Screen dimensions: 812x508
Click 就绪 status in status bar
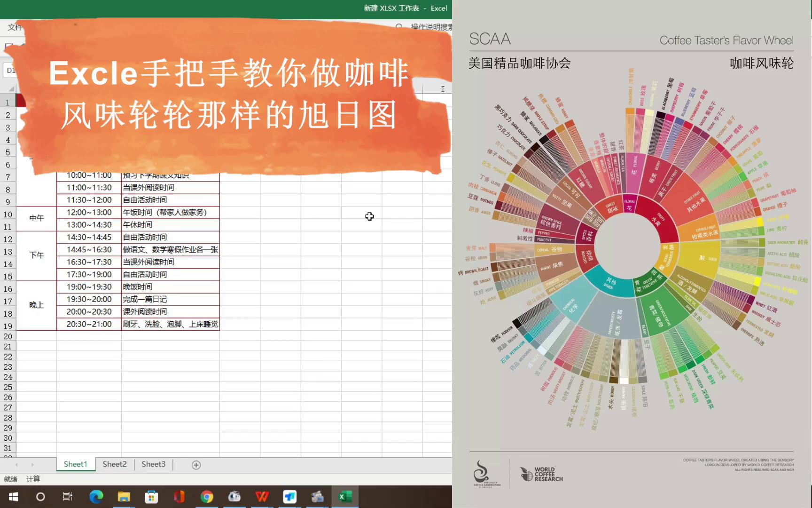(x=10, y=479)
